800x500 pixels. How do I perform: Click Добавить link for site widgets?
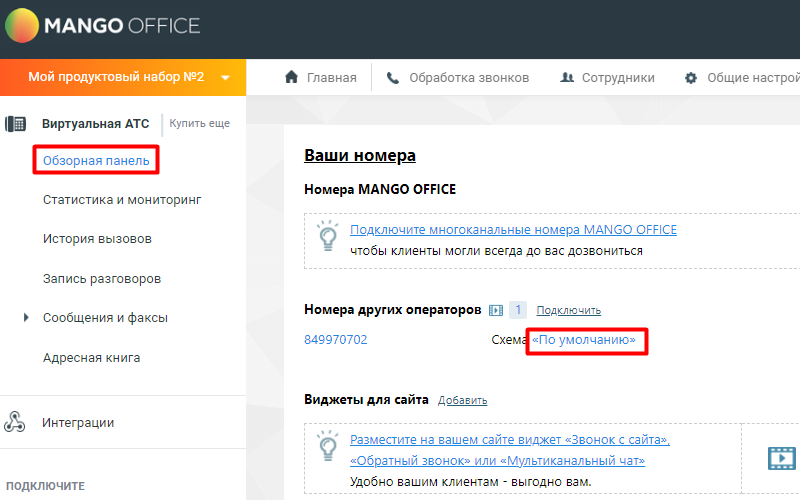(462, 401)
